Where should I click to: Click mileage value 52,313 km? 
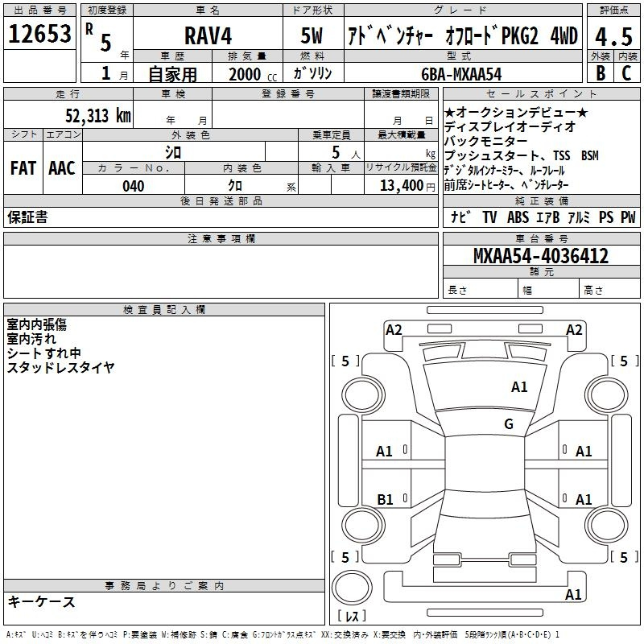98,115
